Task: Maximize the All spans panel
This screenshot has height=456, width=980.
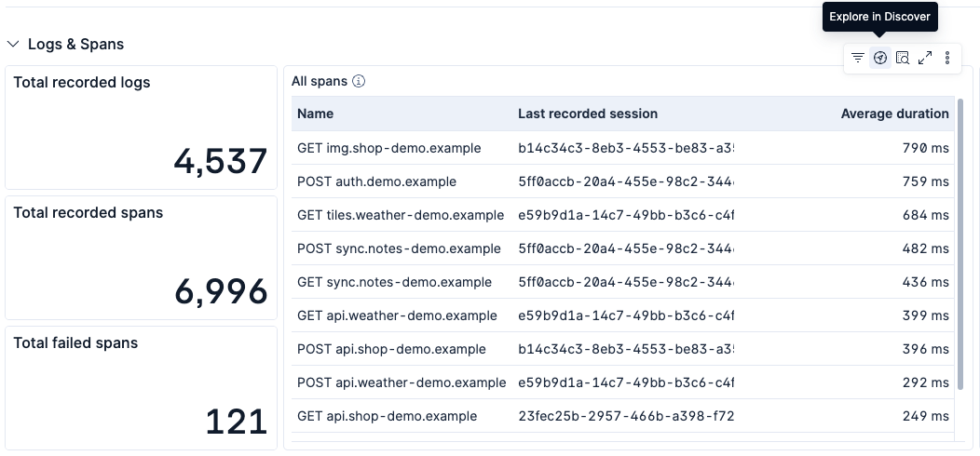Action: (x=925, y=58)
